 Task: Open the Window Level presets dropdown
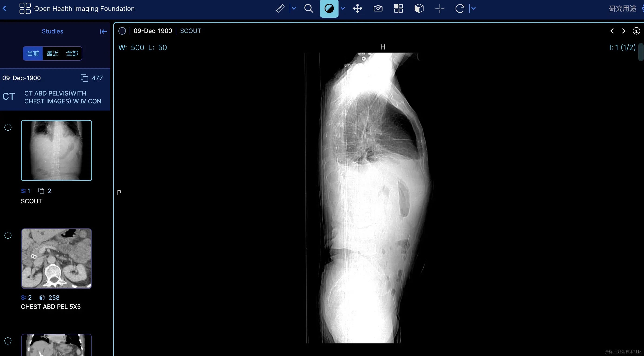click(343, 9)
